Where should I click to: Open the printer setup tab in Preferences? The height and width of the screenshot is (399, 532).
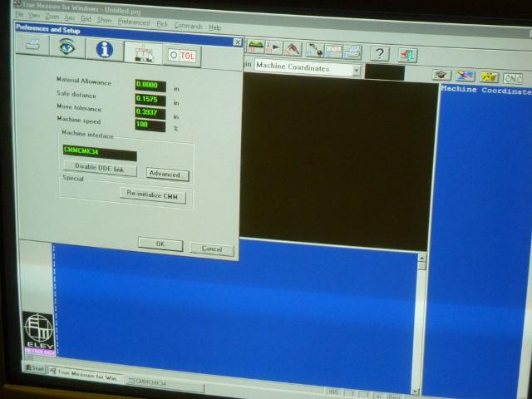point(33,44)
